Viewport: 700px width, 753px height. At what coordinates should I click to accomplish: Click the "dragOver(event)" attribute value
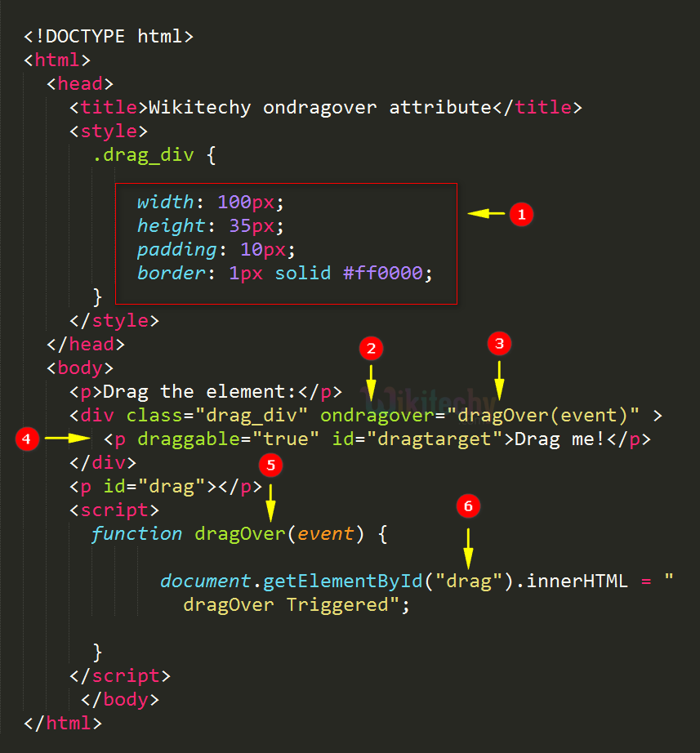point(543,416)
